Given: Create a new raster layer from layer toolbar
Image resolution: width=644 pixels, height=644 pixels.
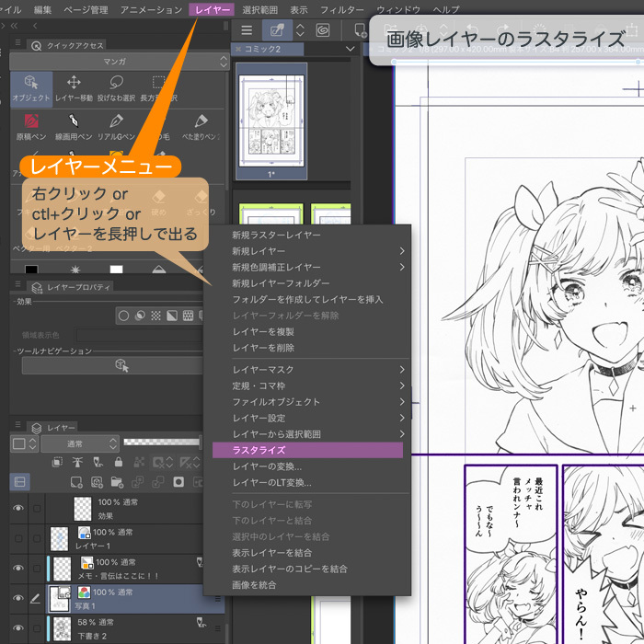Looking at the screenshot, I should coord(76,482).
